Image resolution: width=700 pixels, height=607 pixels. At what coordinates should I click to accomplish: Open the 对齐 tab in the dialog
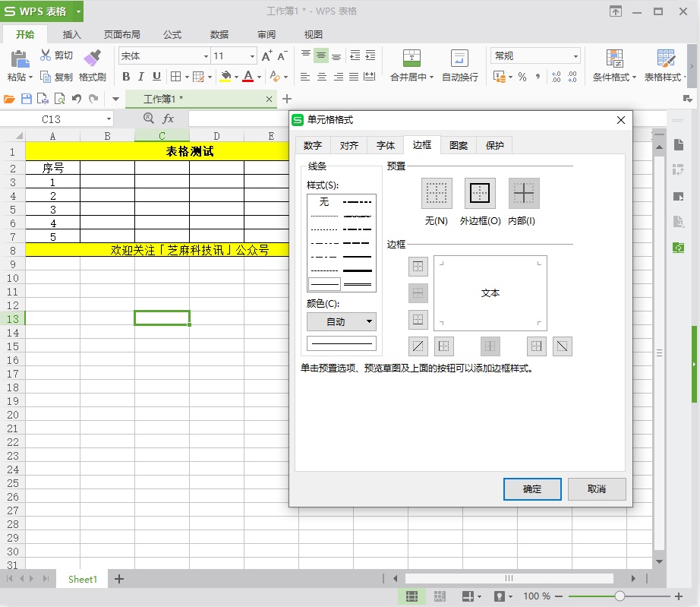pyautogui.click(x=349, y=145)
